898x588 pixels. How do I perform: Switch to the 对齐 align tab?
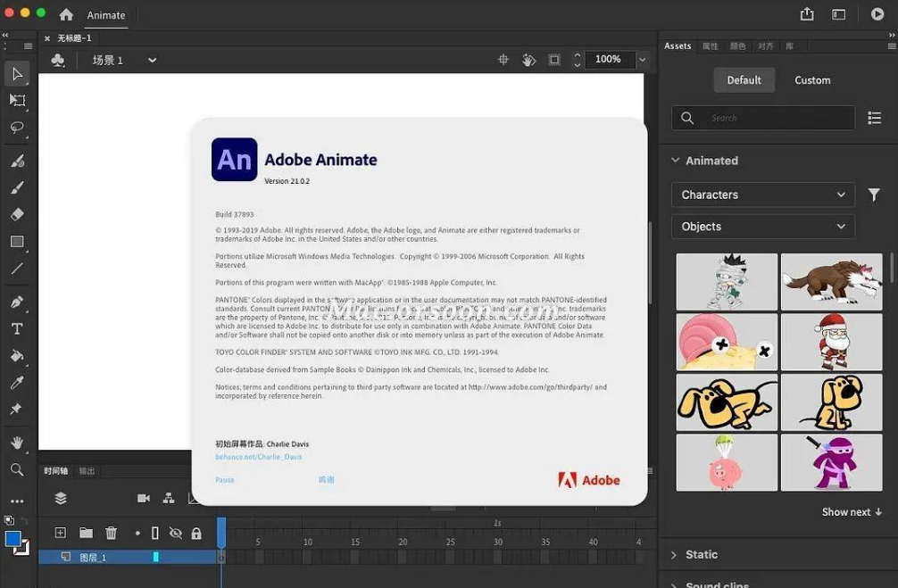click(x=765, y=46)
